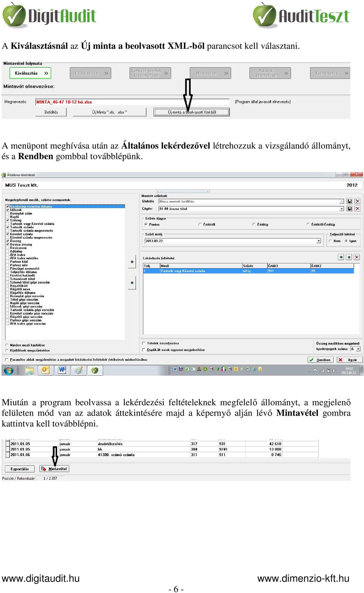
Task: Select Kijelölések megszüntetése option
Action: tap(7, 350)
